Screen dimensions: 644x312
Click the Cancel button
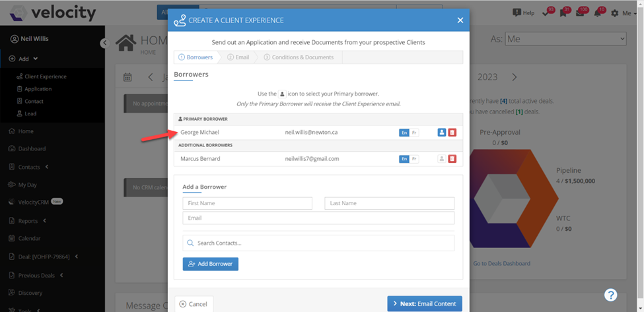pyautogui.click(x=194, y=304)
